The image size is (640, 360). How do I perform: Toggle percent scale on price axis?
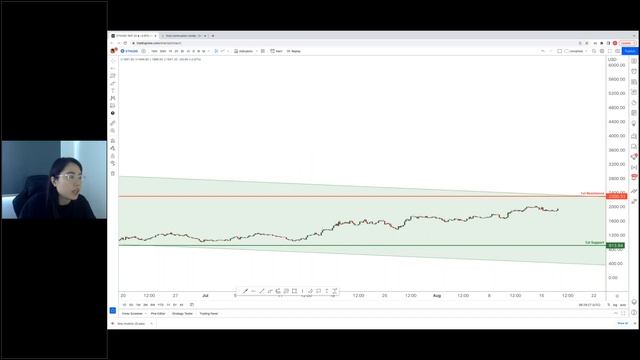(x=609, y=305)
